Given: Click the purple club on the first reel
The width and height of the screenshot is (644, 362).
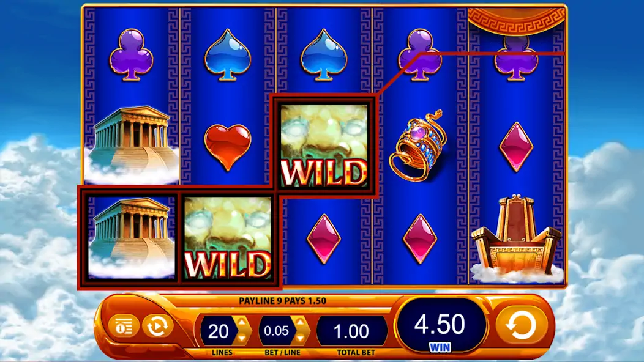Looking at the screenshot, I should tap(132, 54).
